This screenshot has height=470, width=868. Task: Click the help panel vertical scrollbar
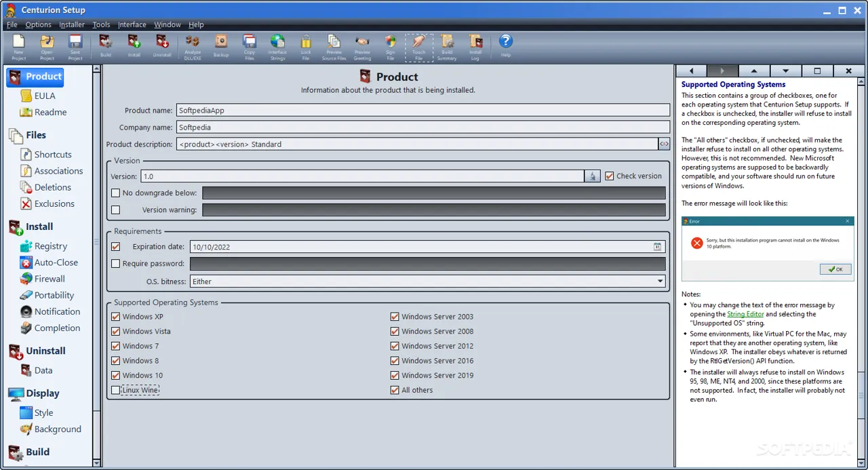861,271
